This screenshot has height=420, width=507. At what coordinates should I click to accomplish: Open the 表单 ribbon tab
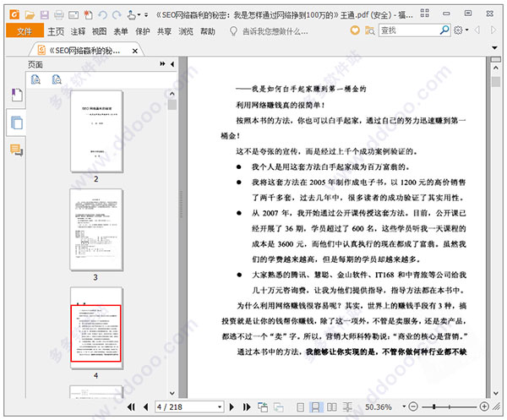pos(121,31)
